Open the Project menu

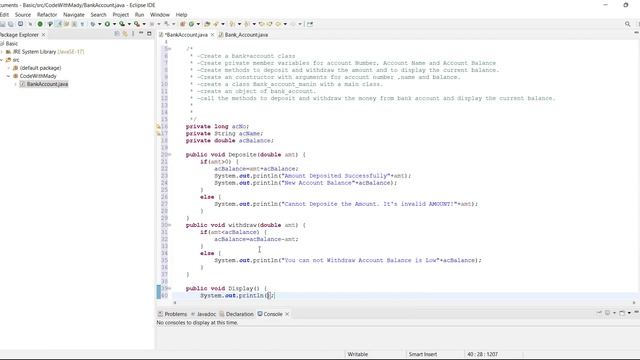[120, 14]
